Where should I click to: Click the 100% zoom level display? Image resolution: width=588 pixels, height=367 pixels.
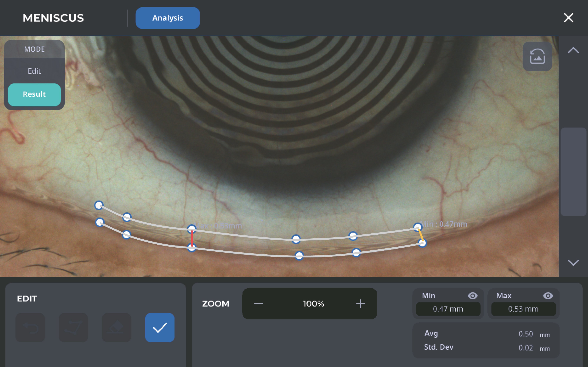coord(313,304)
